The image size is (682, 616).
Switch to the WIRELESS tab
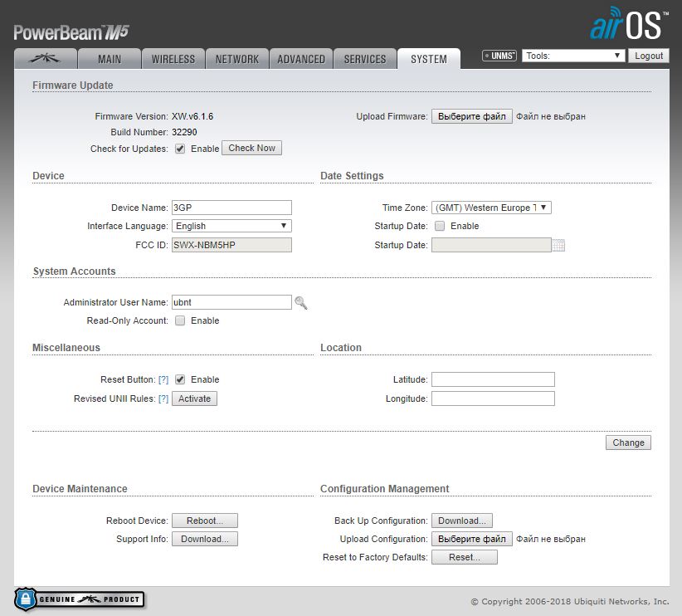point(173,59)
